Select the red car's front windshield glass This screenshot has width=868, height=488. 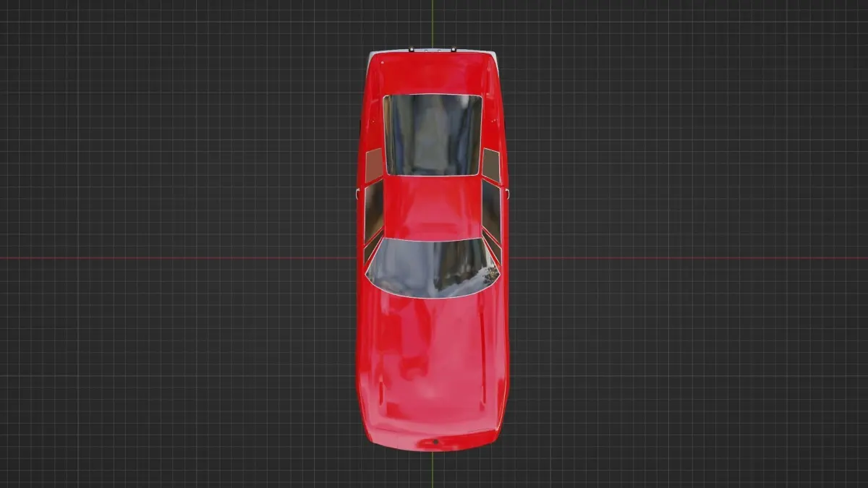(x=433, y=267)
